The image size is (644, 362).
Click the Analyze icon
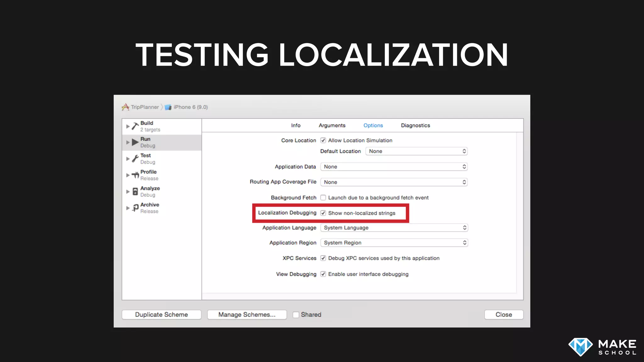pyautogui.click(x=135, y=191)
